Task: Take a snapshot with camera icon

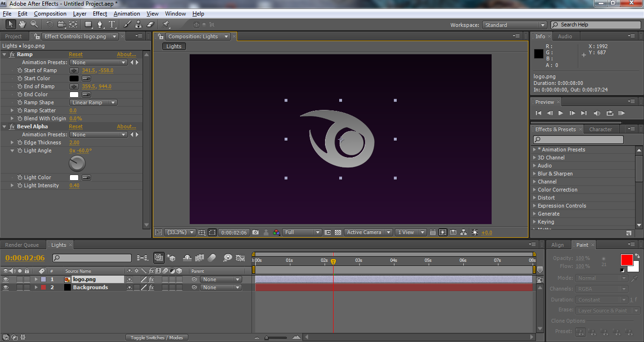Action: pyautogui.click(x=255, y=232)
